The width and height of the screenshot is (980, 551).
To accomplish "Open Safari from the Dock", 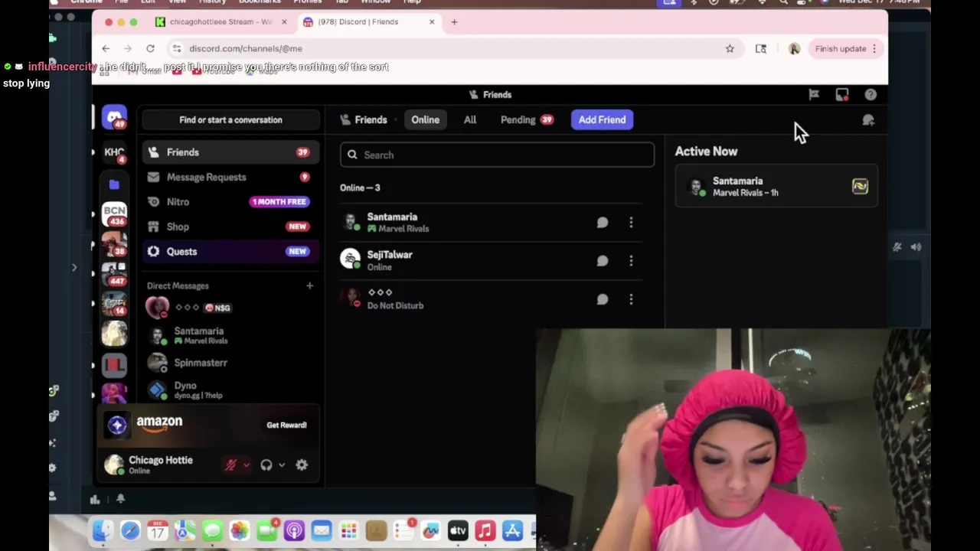I will 130,530.
